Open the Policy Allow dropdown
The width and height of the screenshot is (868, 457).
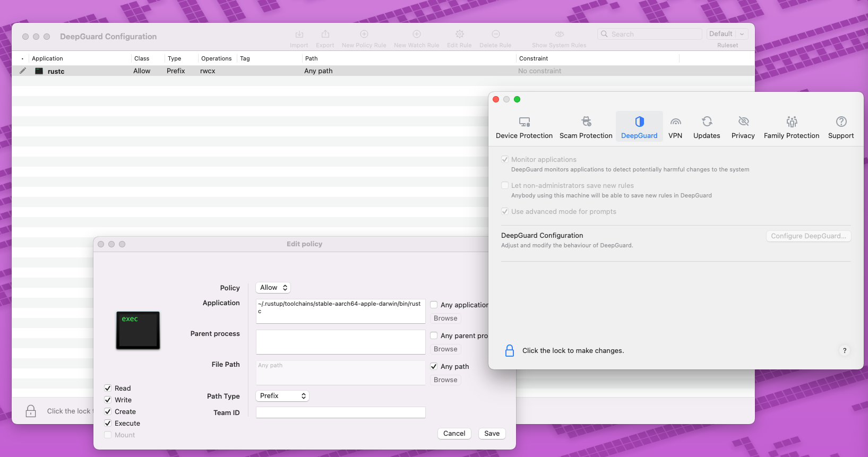[x=273, y=288]
